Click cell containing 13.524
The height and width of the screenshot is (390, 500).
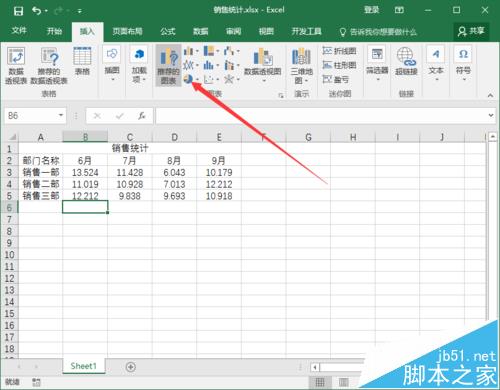[85, 172]
